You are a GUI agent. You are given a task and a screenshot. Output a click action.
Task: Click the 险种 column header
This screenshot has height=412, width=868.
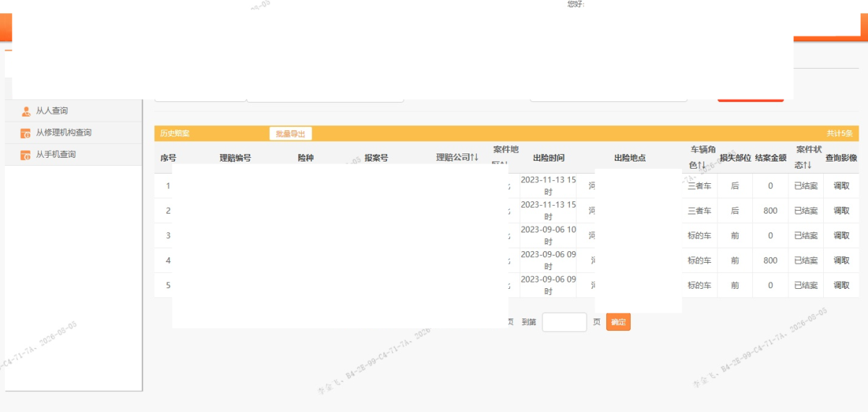click(x=306, y=157)
